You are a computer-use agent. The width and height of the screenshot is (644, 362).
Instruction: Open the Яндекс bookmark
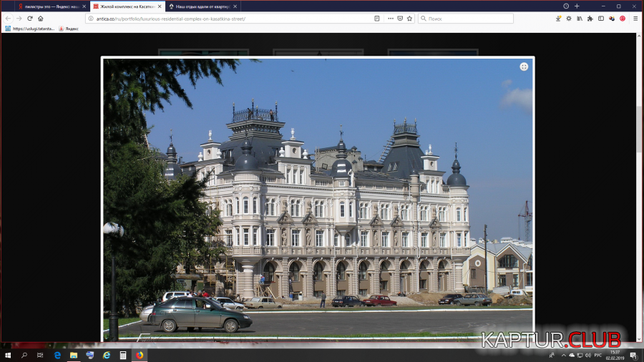click(69, 29)
